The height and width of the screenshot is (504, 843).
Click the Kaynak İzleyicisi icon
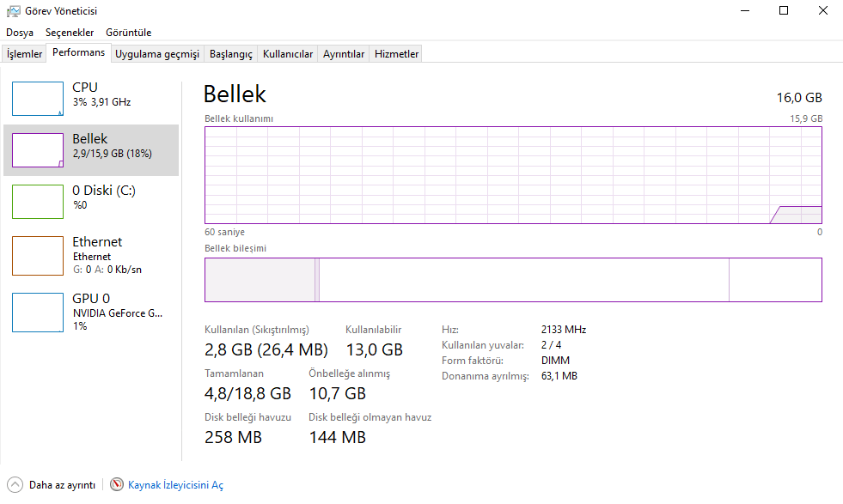[117, 485]
